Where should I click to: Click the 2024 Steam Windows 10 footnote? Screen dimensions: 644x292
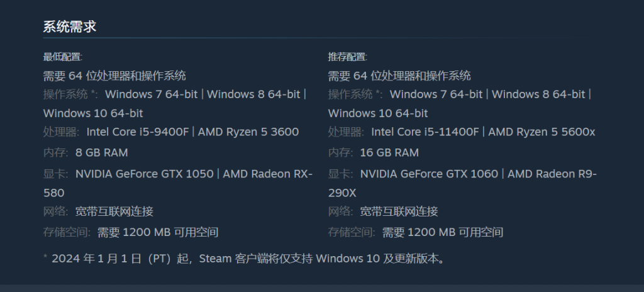point(244,259)
